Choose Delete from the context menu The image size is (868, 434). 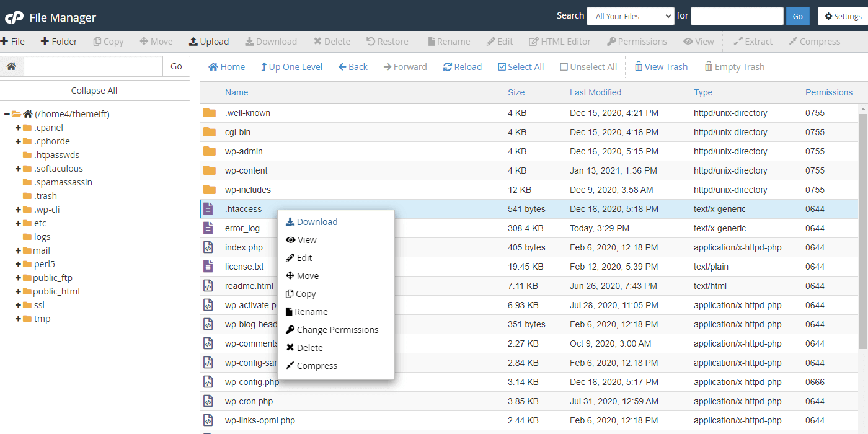click(x=304, y=348)
